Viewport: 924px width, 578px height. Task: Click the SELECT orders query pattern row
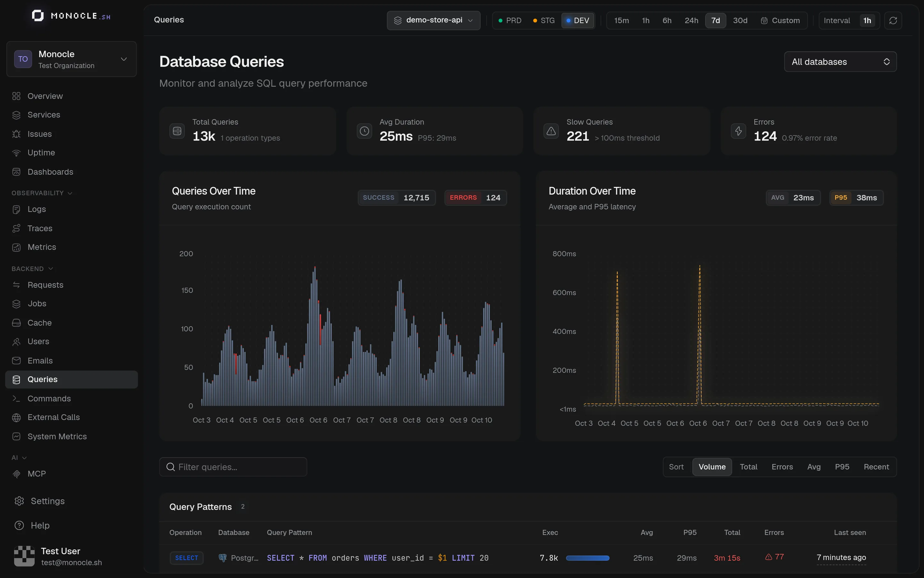click(x=528, y=558)
